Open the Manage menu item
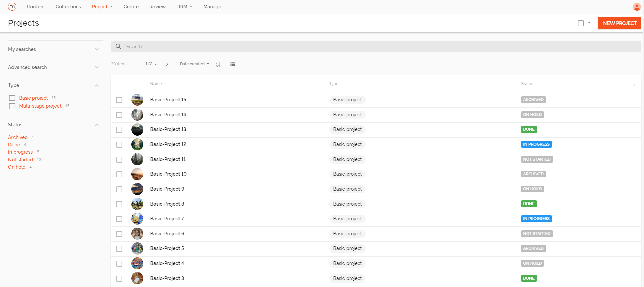644x287 pixels. tap(212, 7)
